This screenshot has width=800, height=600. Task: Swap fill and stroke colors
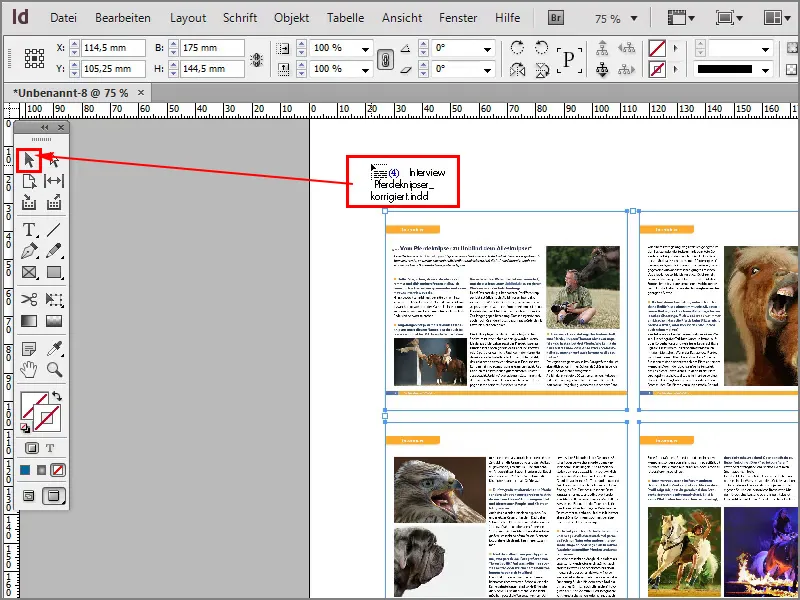[58, 396]
